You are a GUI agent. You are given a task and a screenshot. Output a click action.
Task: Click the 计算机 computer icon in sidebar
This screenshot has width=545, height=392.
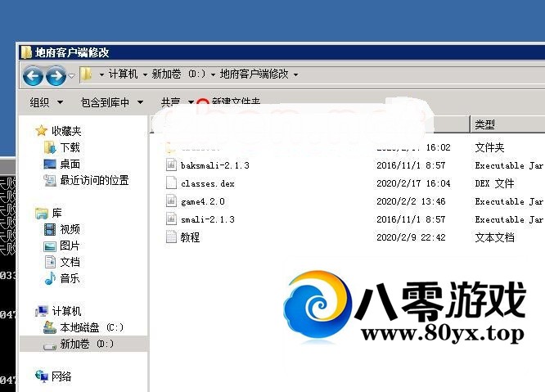pyautogui.click(x=42, y=311)
